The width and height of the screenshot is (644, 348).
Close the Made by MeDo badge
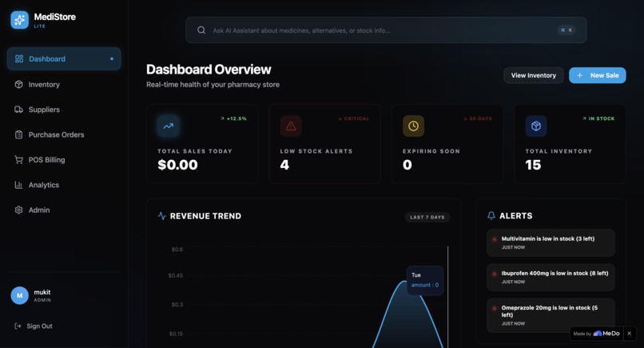(x=629, y=333)
